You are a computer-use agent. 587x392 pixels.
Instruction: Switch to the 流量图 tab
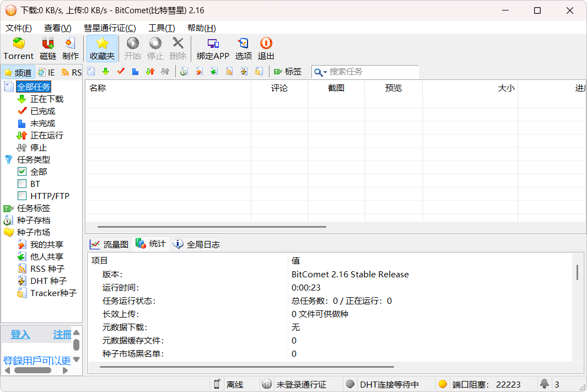tap(109, 244)
